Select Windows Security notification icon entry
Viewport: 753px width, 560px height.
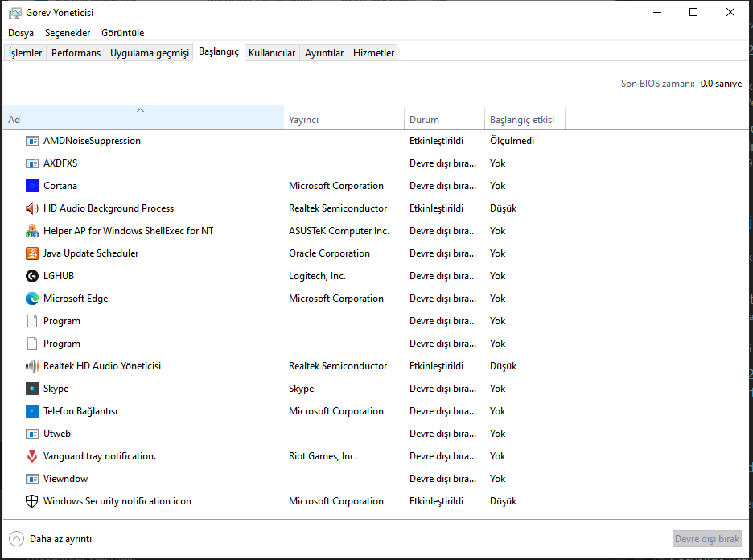117,501
